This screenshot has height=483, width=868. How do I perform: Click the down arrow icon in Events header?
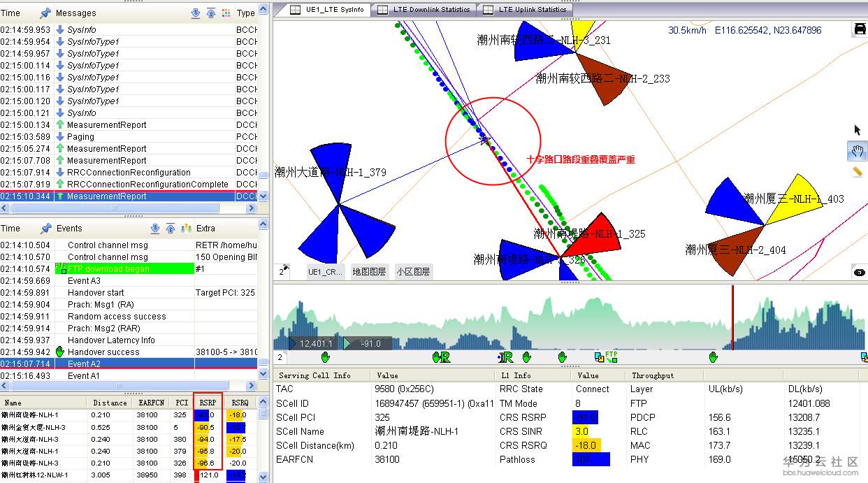point(156,228)
